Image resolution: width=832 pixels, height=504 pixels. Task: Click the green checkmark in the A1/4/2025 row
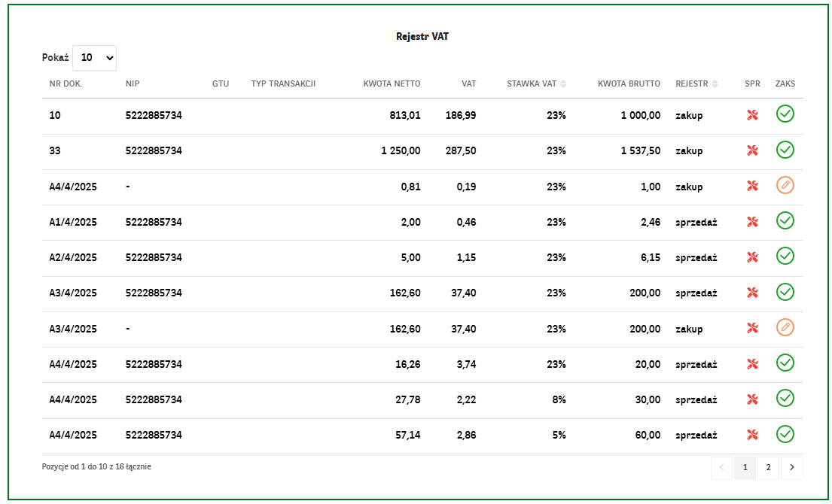click(x=785, y=220)
